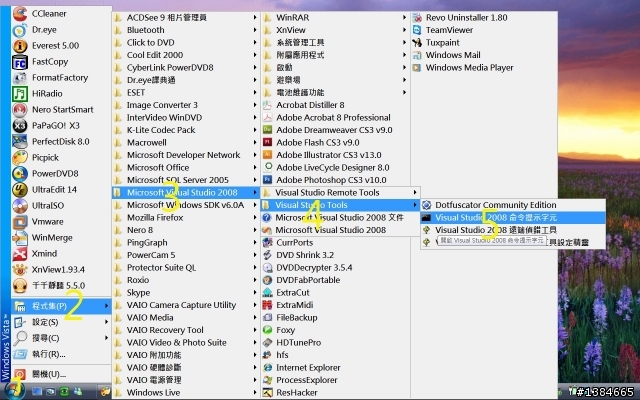640x400 pixels.
Task: Open Adobe Illustrator CS3 v13.0
Action: pos(335,155)
